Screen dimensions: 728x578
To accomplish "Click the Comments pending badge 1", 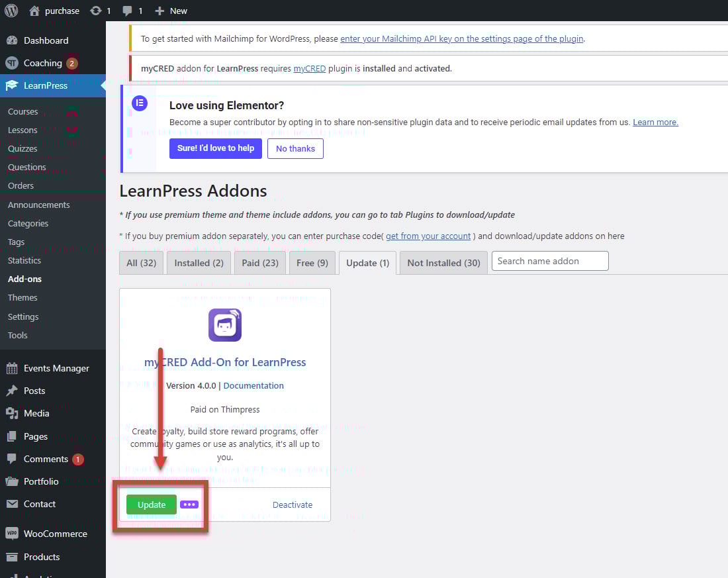I will coord(78,459).
